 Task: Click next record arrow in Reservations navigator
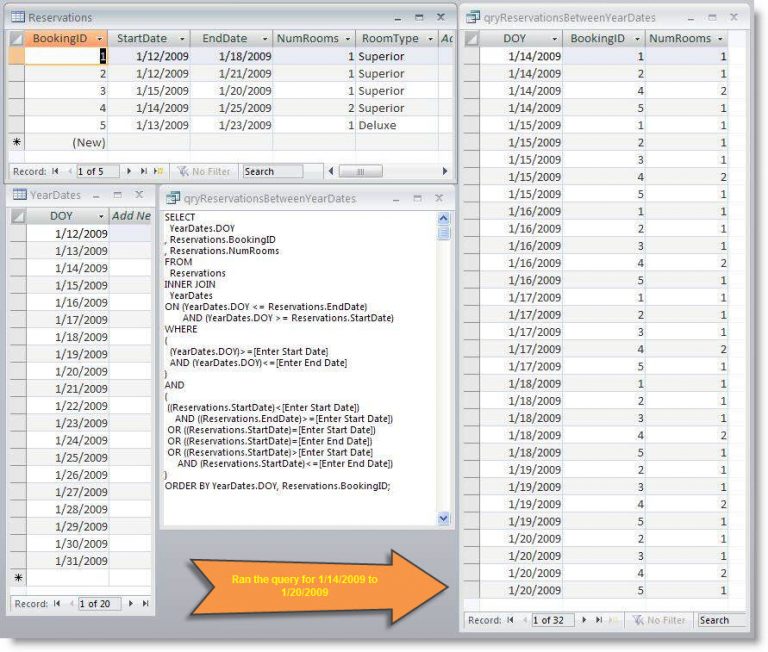pyautogui.click(x=131, y=172)
